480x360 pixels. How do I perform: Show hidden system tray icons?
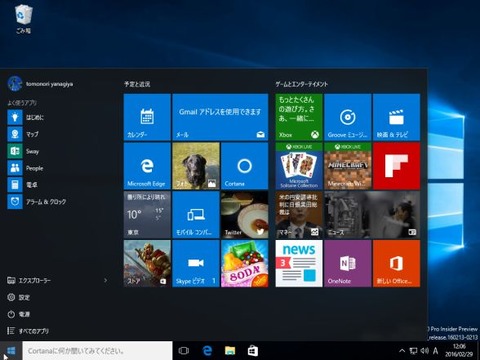[402, 351]
